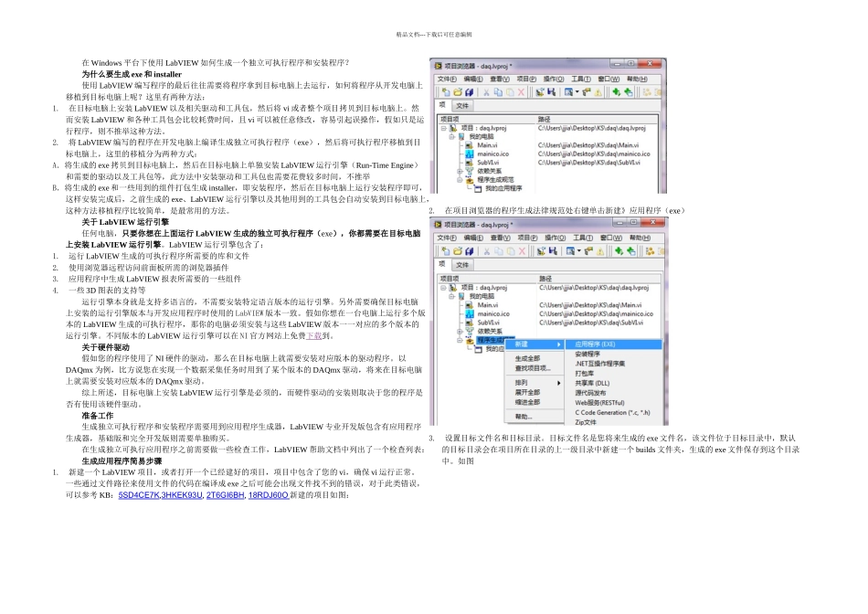Open 工具(T) menu in the menu-free project window
This screenshot has width=868, height=614.
click(x=581, y=79)
